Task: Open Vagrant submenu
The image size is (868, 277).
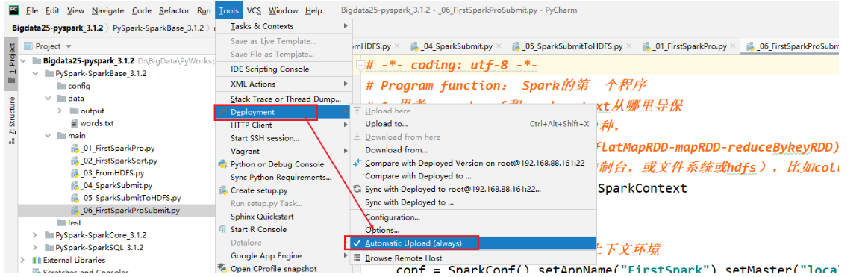Action: 284,152
